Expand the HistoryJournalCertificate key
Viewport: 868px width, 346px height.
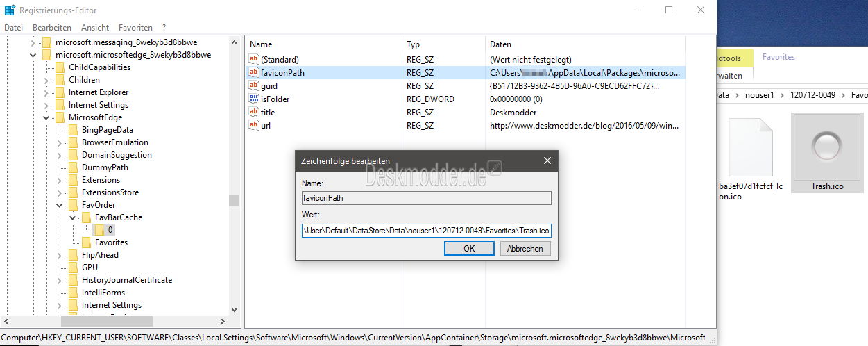pyautogui.click(x=60, y=280)
